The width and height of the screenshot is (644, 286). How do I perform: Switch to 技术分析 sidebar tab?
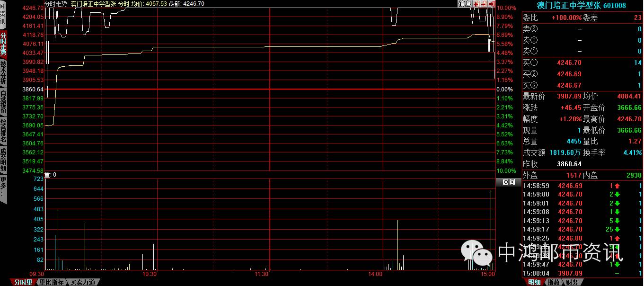(3, 72)
